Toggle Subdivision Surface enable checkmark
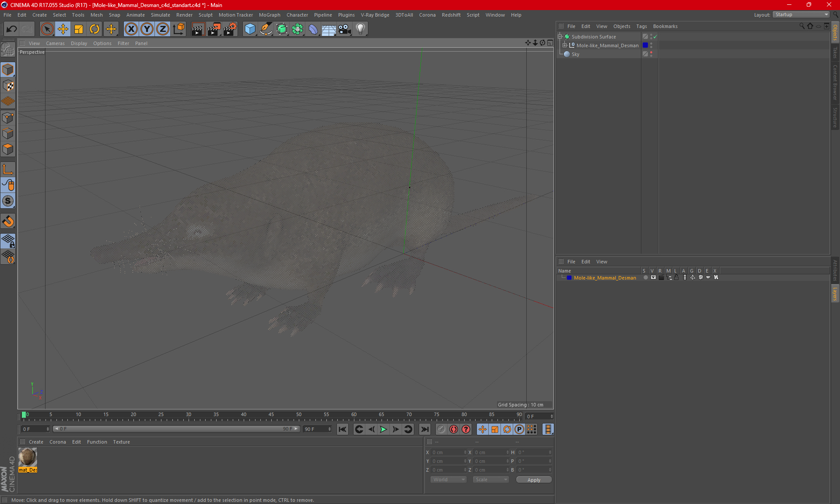The image size is (840, 504). pos(655,37)
